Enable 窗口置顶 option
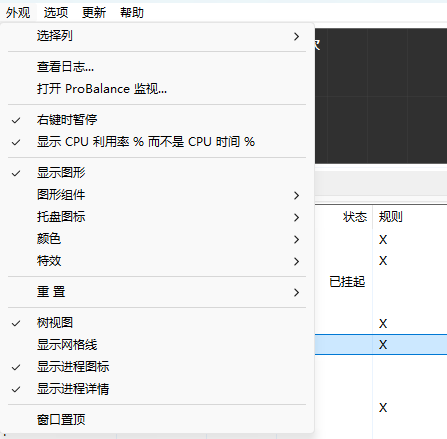 coord(157,420)
